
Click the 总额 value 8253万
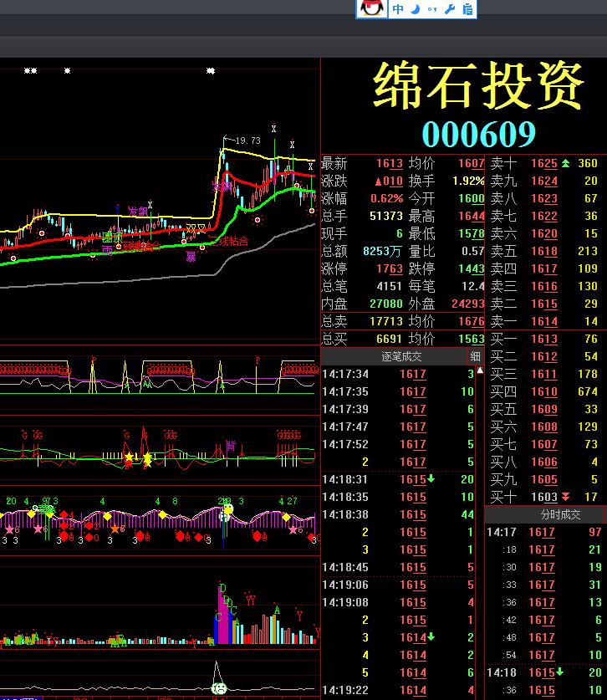(382, 252)
